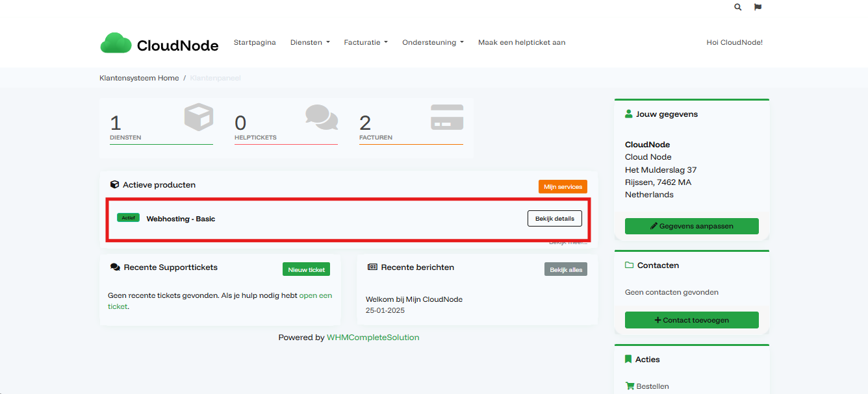Click the comments icon beside Recente Supporttickets
868x394 pixels.
click(115, 267)
